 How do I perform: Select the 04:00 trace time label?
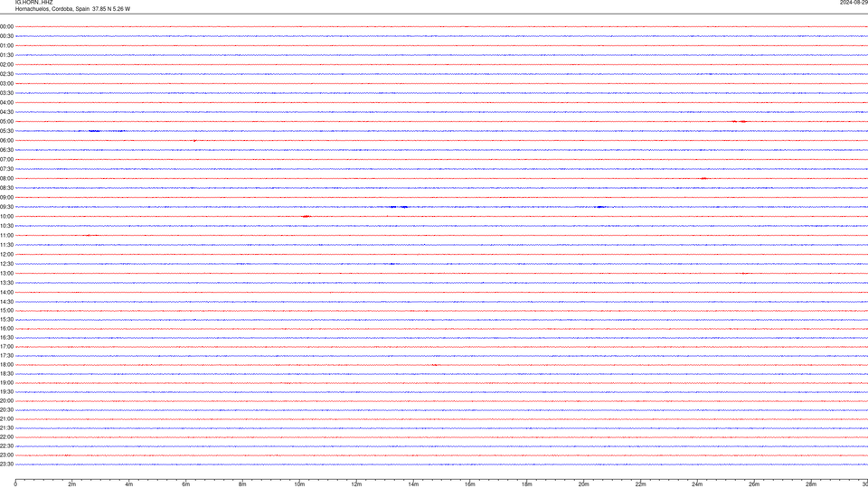(x=6, y=102)
